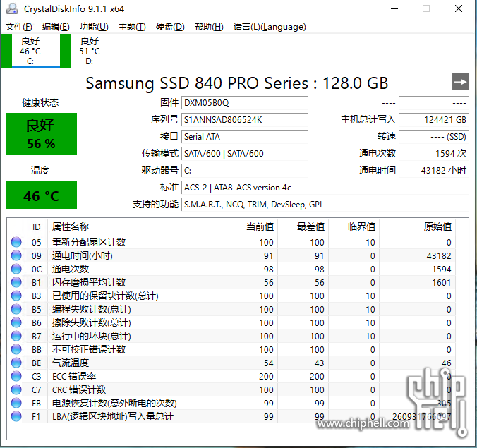This screenshot has width=477, height=448.
Task: Click status orb for attribute 05 row
Action: [x=16, y=242]
